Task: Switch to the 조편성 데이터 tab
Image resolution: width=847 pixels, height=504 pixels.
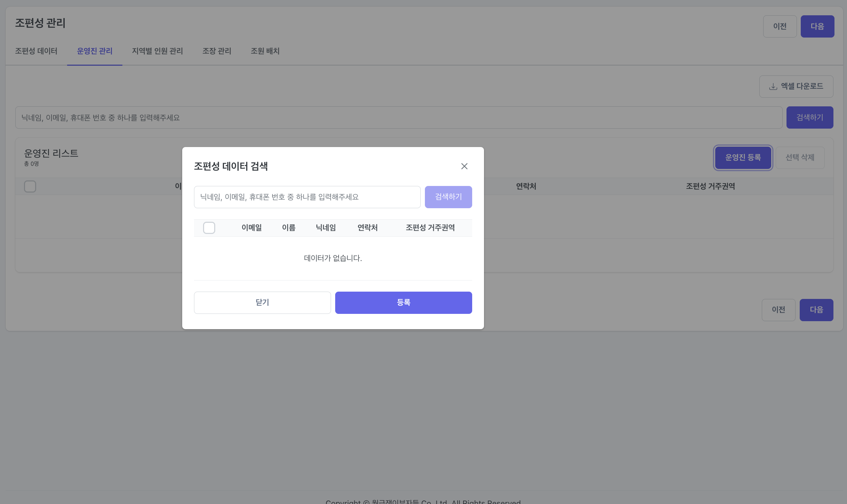Action: [x=36, y=51]
